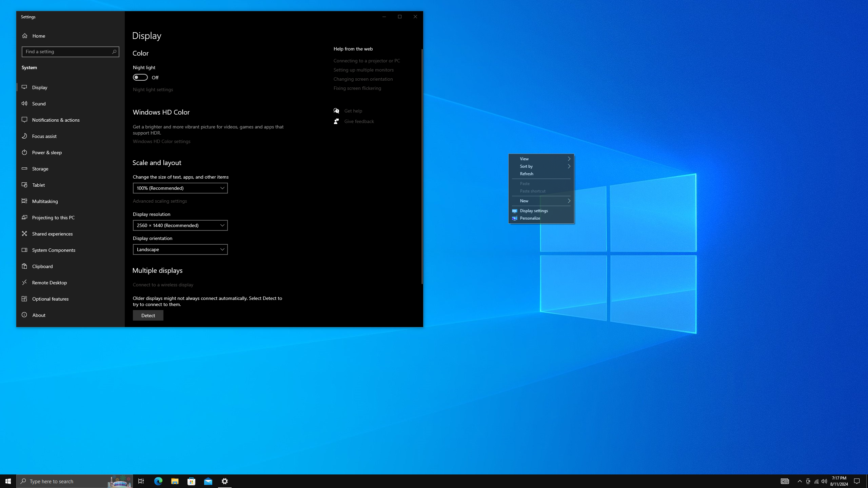Toggle the Night light switch
Screen dimensions: 868x488
coord(140,77)
